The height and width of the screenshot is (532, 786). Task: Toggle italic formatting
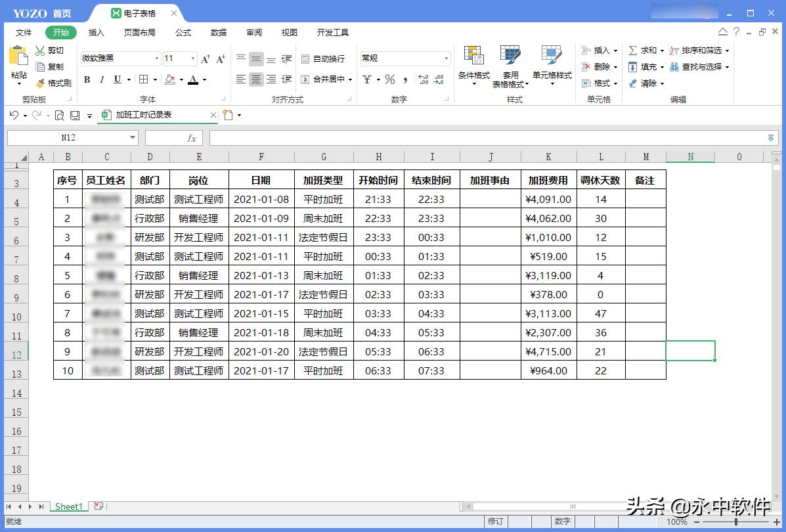tap(102, 79)
